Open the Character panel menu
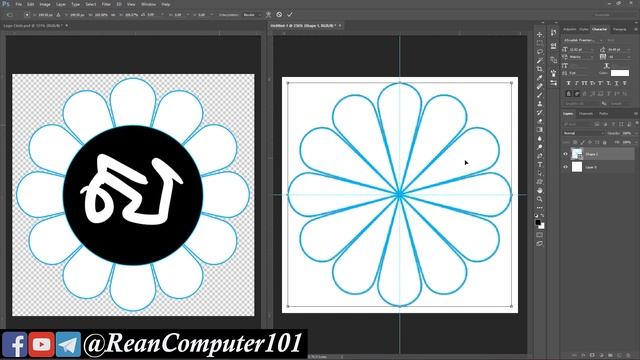 [636, 29]
